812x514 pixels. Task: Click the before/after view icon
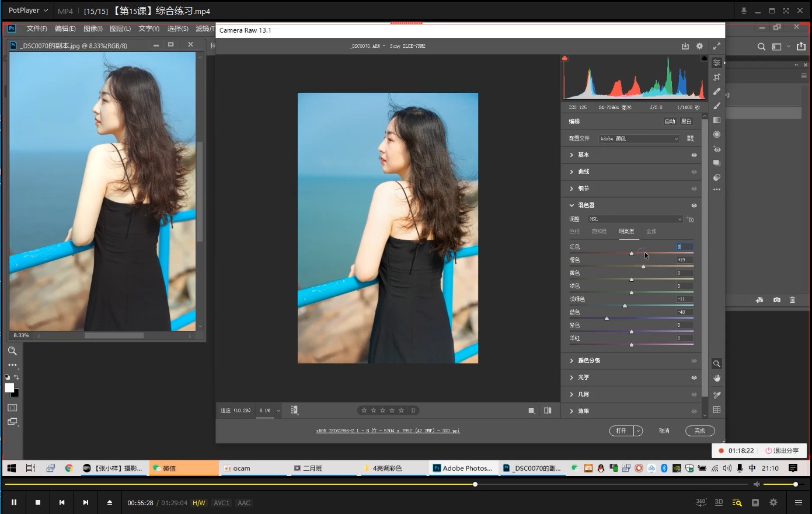(548, 410)
